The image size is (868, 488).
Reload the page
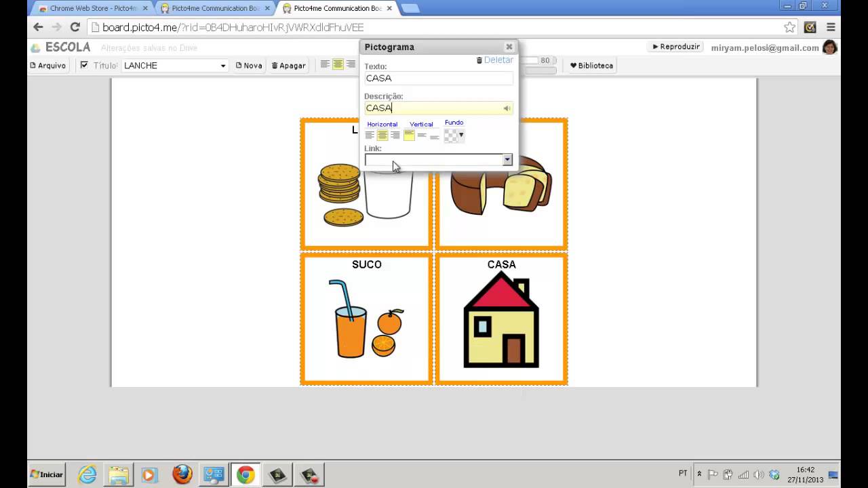75,27
